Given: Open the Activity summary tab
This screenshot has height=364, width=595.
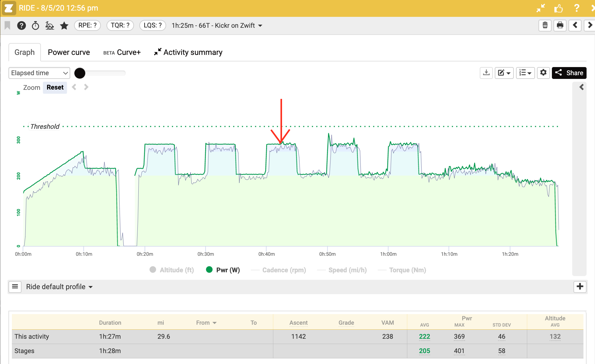Looking at the screenshot, I should click(x=188, y=52).
